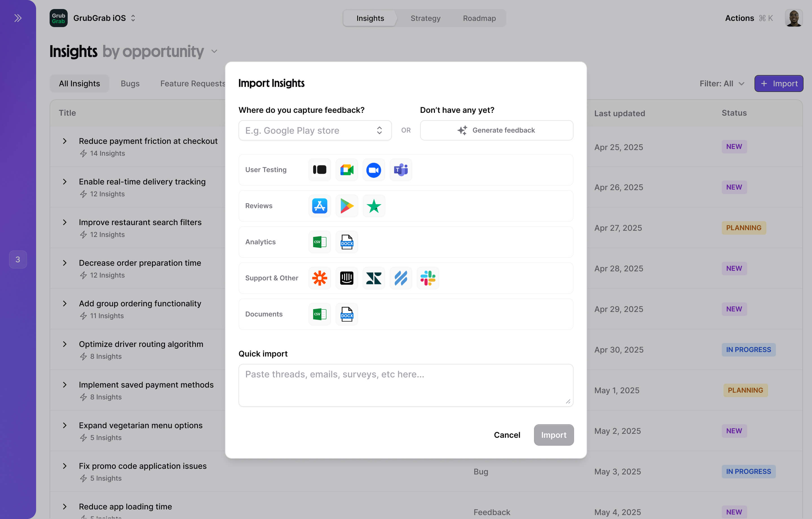The width and height of the screenshot is (812, 519).
Task: Open the user profile avatar
Action: click(x=793, y=18)
